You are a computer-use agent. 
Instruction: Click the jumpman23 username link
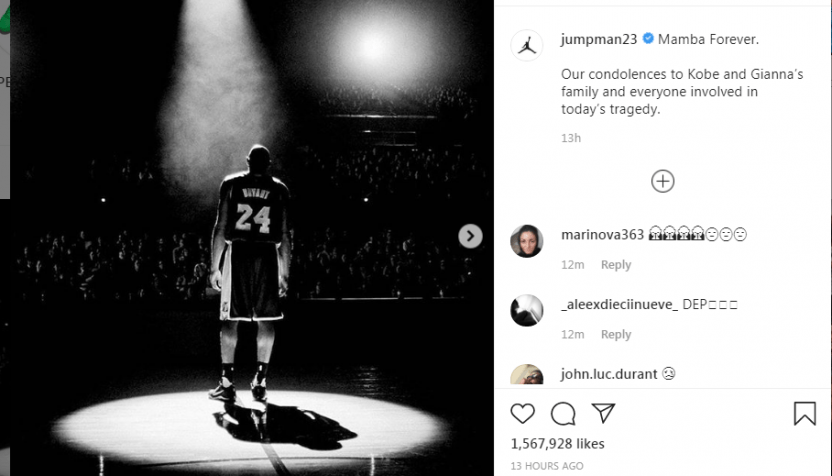coord(598,39)
